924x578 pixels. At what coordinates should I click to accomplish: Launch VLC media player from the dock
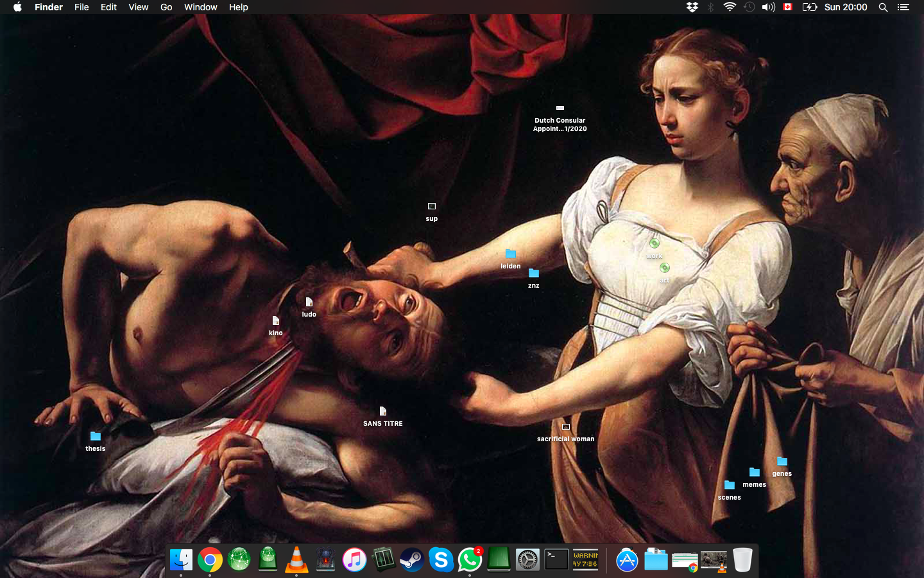point(296,560)
